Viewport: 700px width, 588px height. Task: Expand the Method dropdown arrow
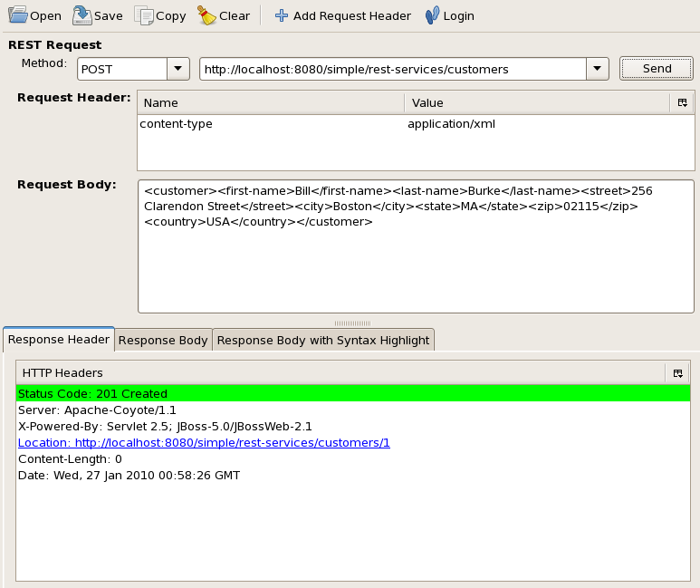(x=178, y=69)
